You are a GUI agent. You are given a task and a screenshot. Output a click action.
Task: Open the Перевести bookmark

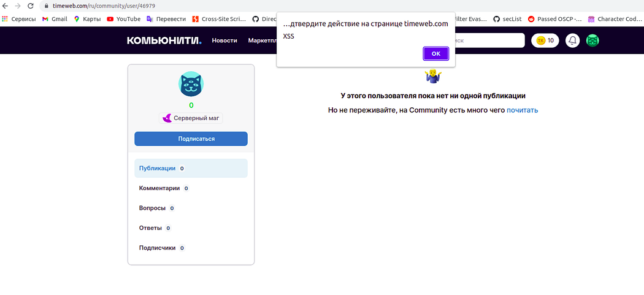point(166,19)
